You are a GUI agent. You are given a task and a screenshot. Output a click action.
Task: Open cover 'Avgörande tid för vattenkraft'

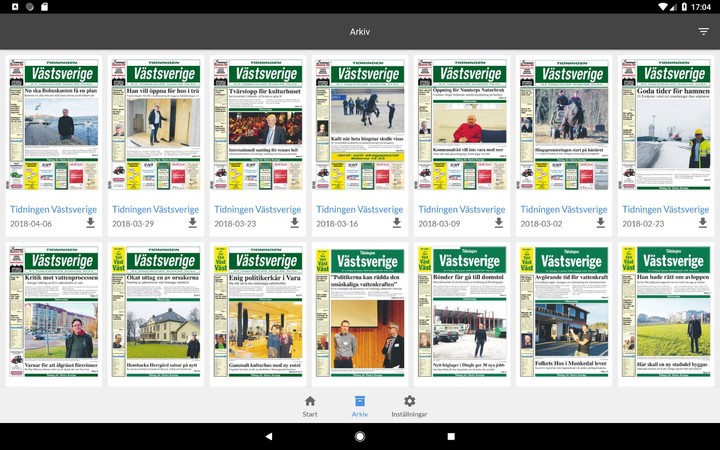click(564, 312)
